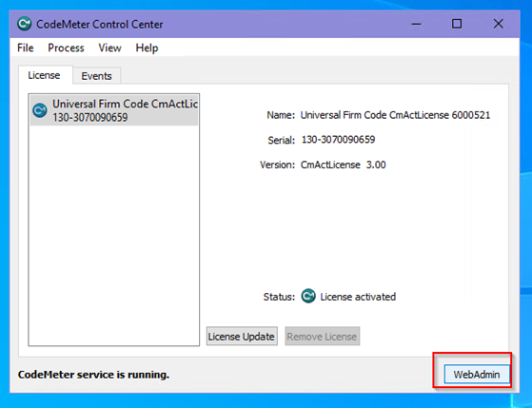Click the green status icon beside License activated

pyautogui.click(x=308, y=296)
